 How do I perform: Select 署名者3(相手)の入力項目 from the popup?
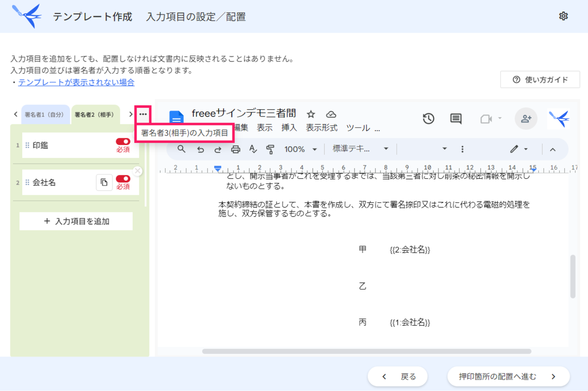coord(184,133)
